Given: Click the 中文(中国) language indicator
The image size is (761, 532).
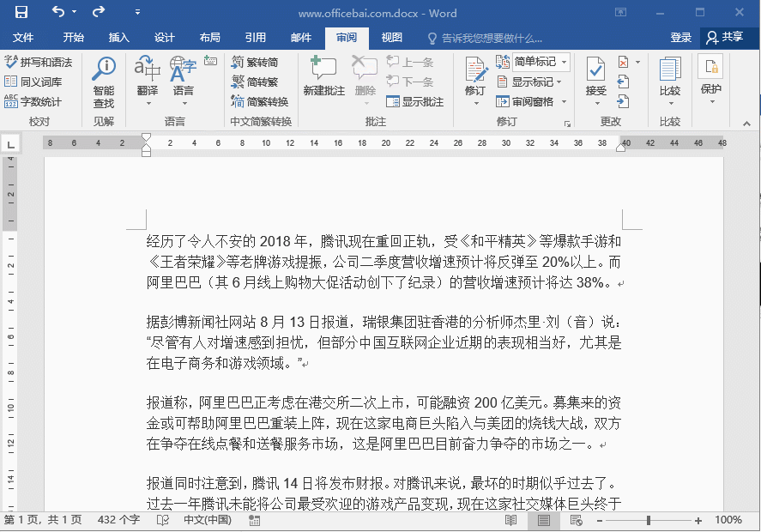Looking at the screenshot, I should pos(208,520).
